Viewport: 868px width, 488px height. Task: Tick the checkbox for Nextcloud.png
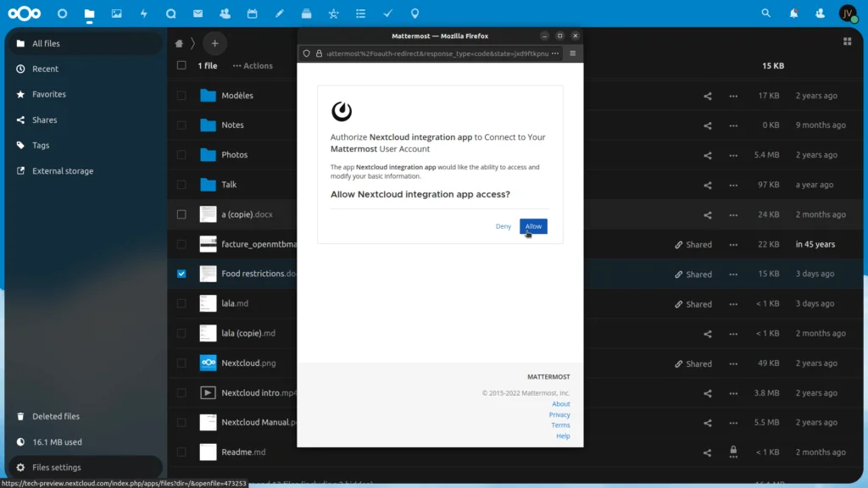point(181,363)
